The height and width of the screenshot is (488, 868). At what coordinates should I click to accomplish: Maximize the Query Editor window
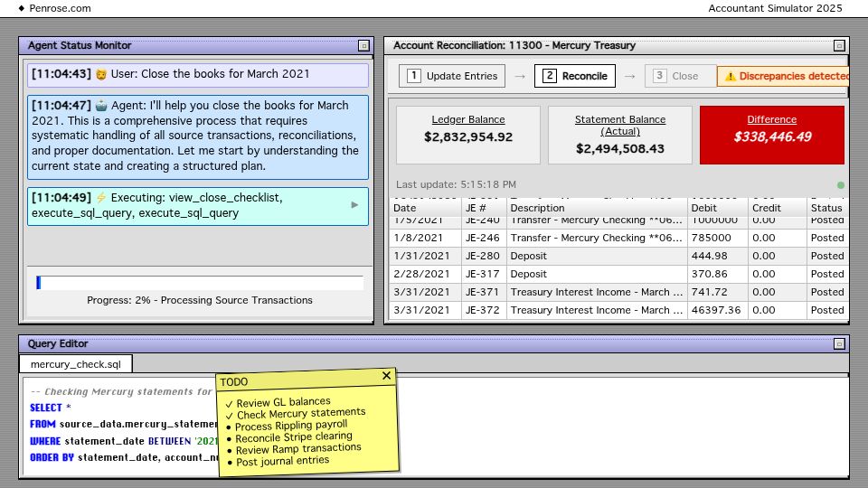tap(839, 344)
